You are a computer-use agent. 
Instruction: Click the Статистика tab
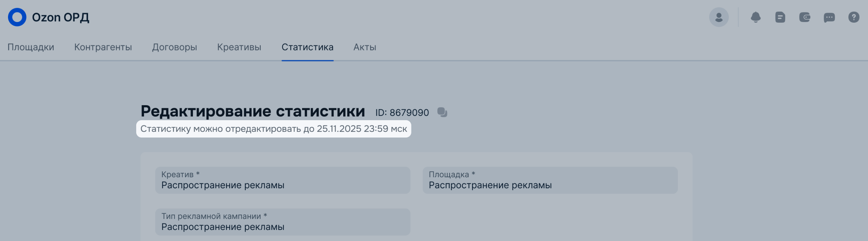pyautogui.click(x=307, y=47)
